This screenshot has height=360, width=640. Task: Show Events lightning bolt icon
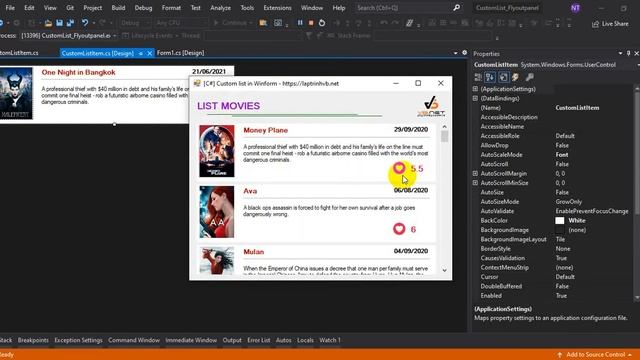516,77
